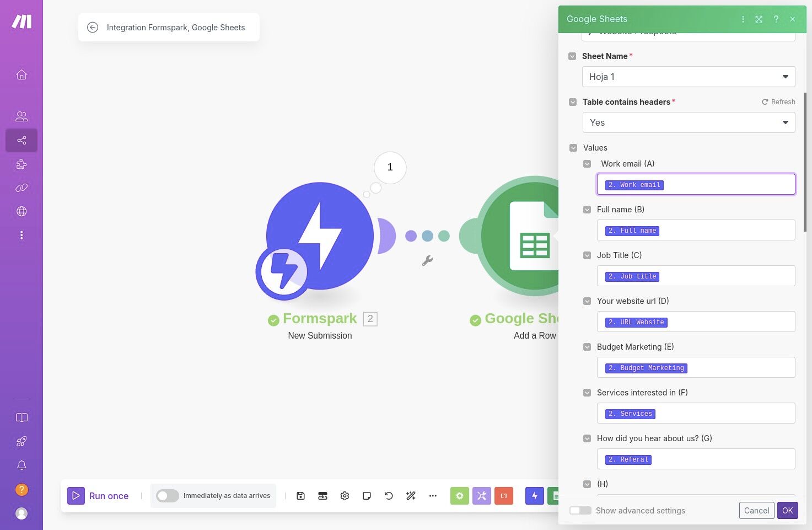The image size is (812, 530).
Task: Click the Run once button
Action: pyautogui.click(x=98, y=496)
